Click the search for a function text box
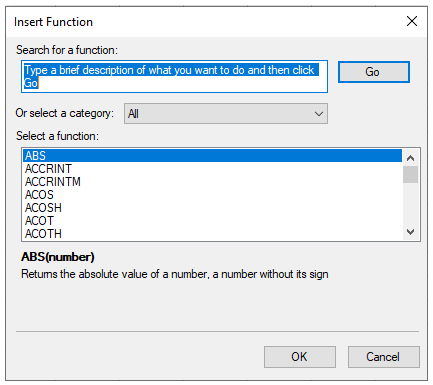 coord(174,76)
